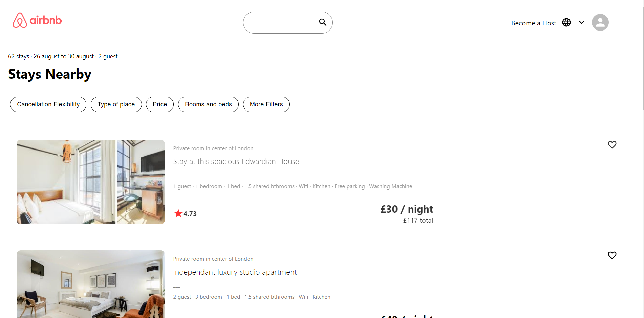
Task: Select the Stays Nearby heading
Action: 49,74
